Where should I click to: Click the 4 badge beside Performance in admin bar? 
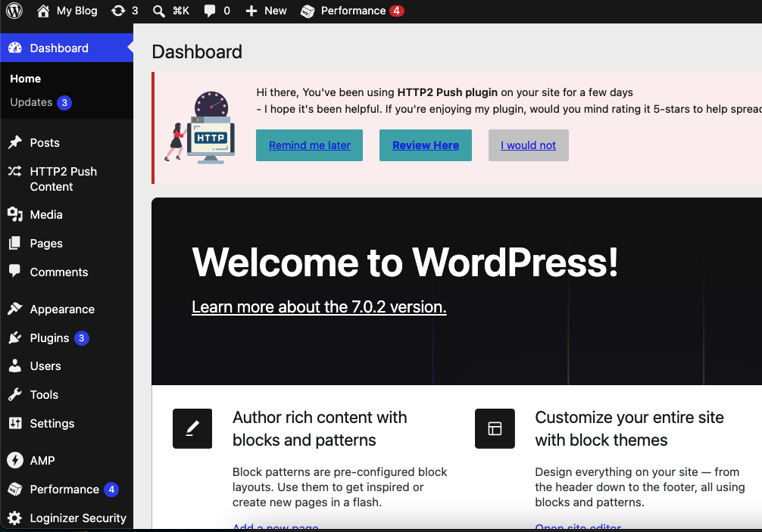(397, 11)
